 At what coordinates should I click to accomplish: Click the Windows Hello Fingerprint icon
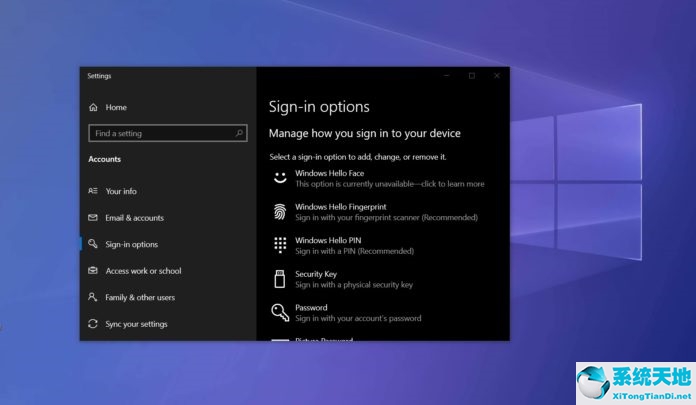point(280,212)
